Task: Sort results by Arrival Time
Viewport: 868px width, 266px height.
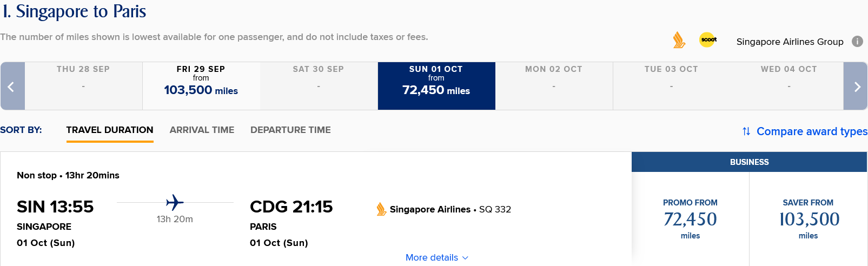Action: pos(202,130)
